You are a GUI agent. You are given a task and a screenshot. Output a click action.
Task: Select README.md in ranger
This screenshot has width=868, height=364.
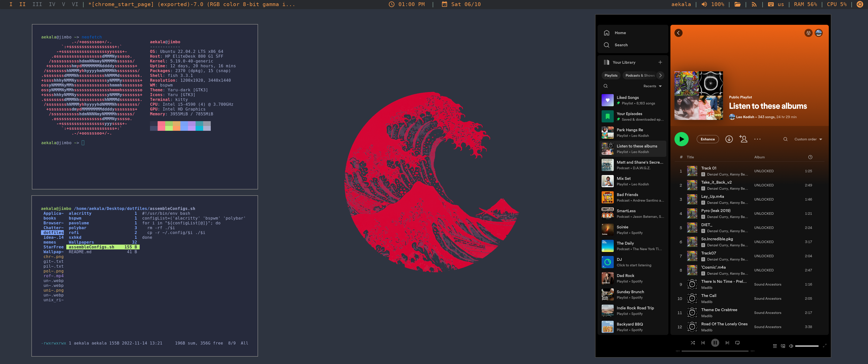[x=103, y=252]
